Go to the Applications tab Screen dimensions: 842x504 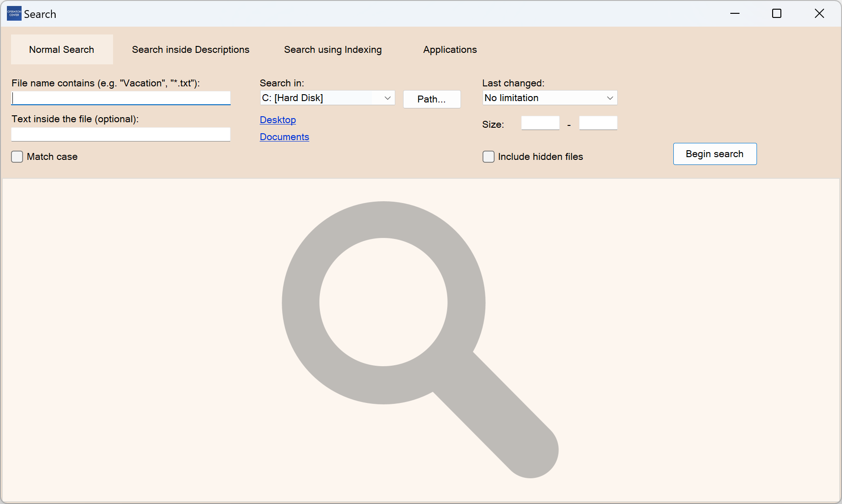[x=450, y=50]
